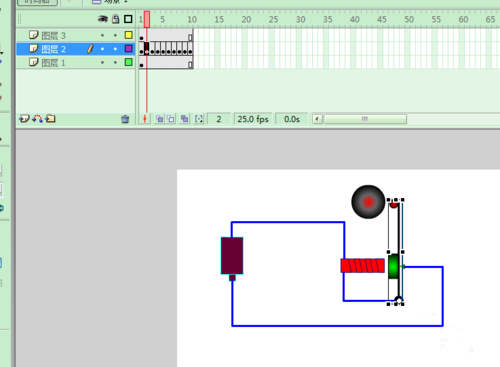
Task: Select layer 图层 2
Action: 76,49
